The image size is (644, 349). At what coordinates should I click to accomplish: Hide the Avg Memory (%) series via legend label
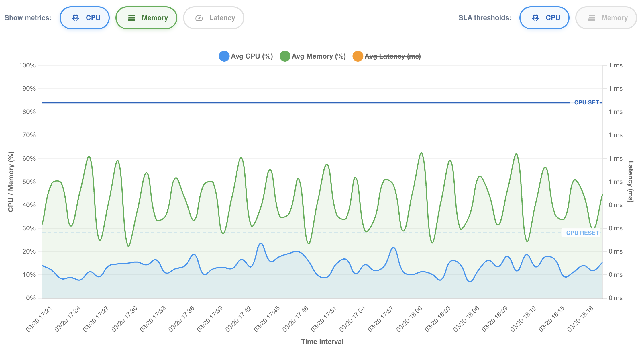point(319,56)
